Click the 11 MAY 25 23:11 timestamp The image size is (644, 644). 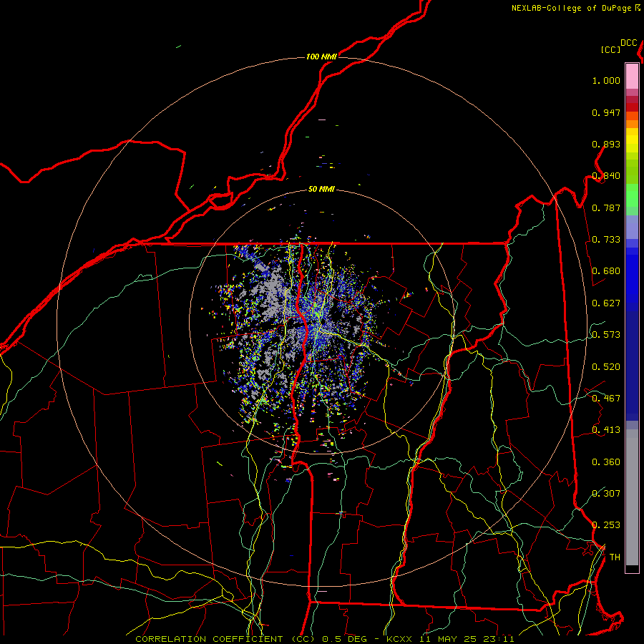(x=466, y=639)
